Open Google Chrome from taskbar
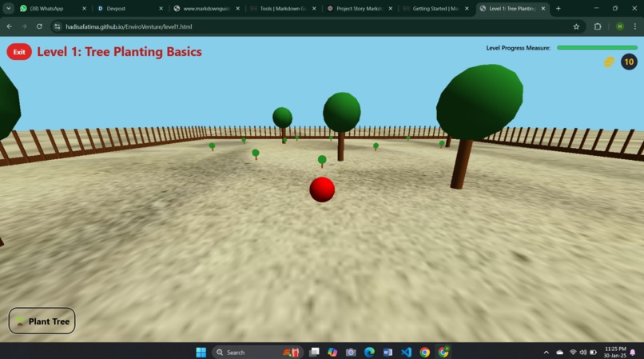Screen dimensions: 644x359 click(x=425, y=352)
